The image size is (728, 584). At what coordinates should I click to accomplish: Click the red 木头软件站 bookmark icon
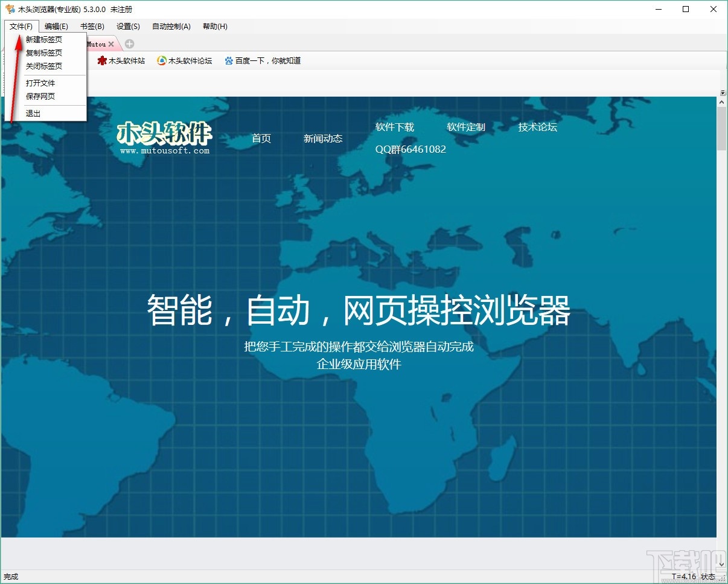click(x=101, y=61)
